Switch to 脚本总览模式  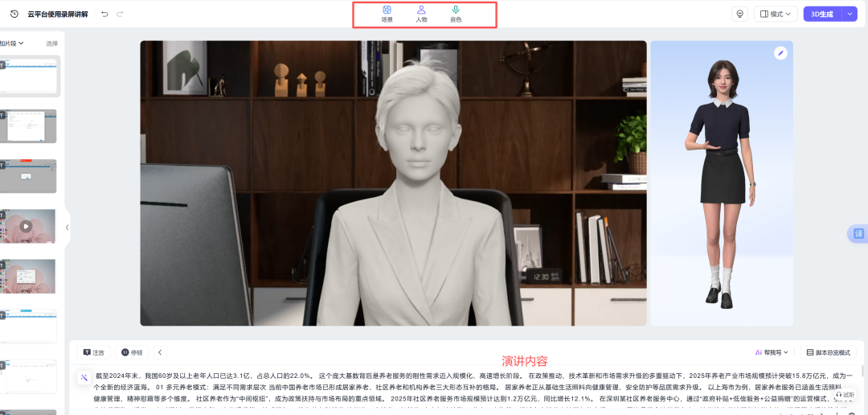click(828, 352)
